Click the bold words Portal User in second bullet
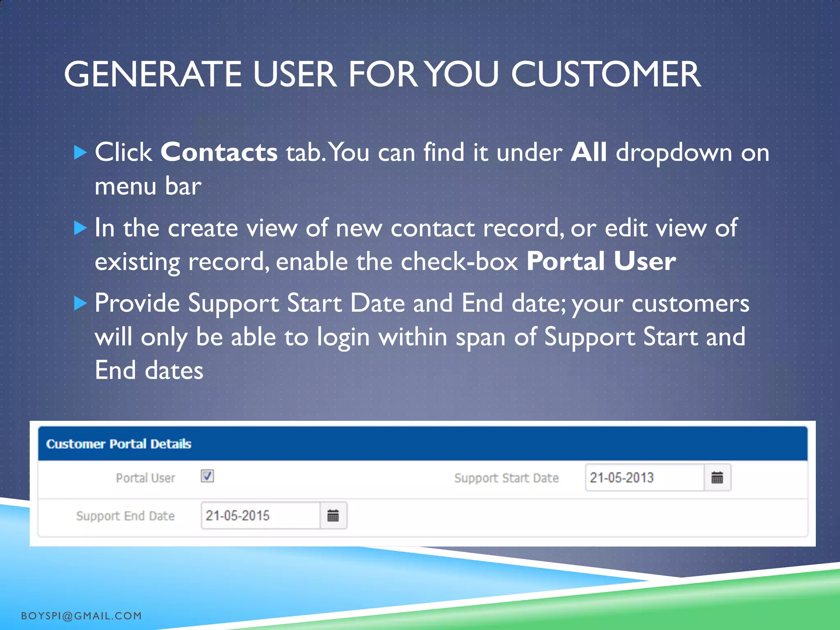 click(x=601, y=261)
